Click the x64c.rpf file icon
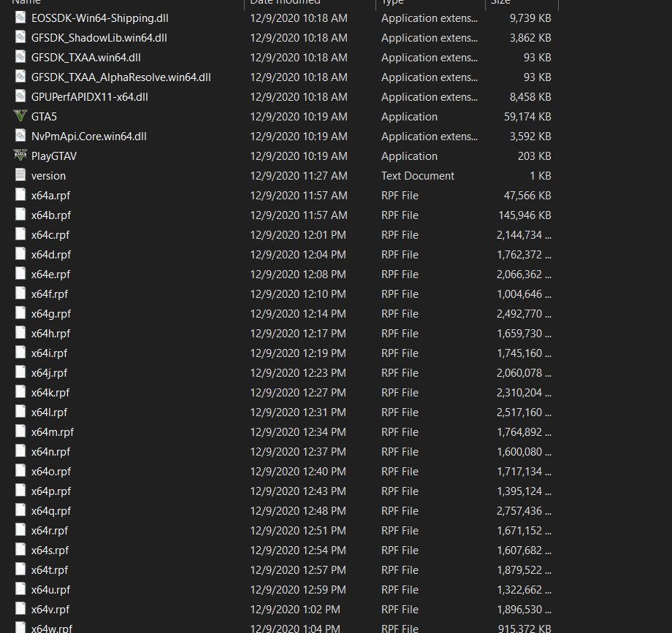Image resolution: width=672 pixels, height=633 pixels. click(20, 234)
